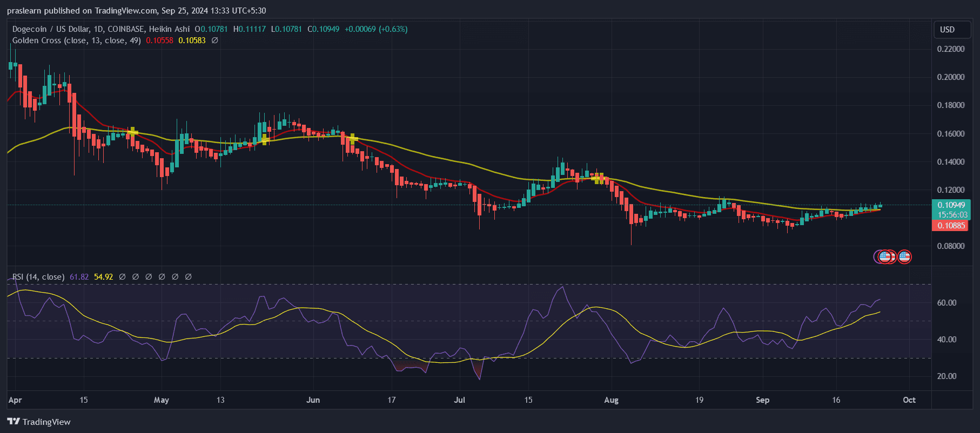The image size is (980, 433).
Task: Click the 19 date label on time axis
Action: tap(699, 400)
